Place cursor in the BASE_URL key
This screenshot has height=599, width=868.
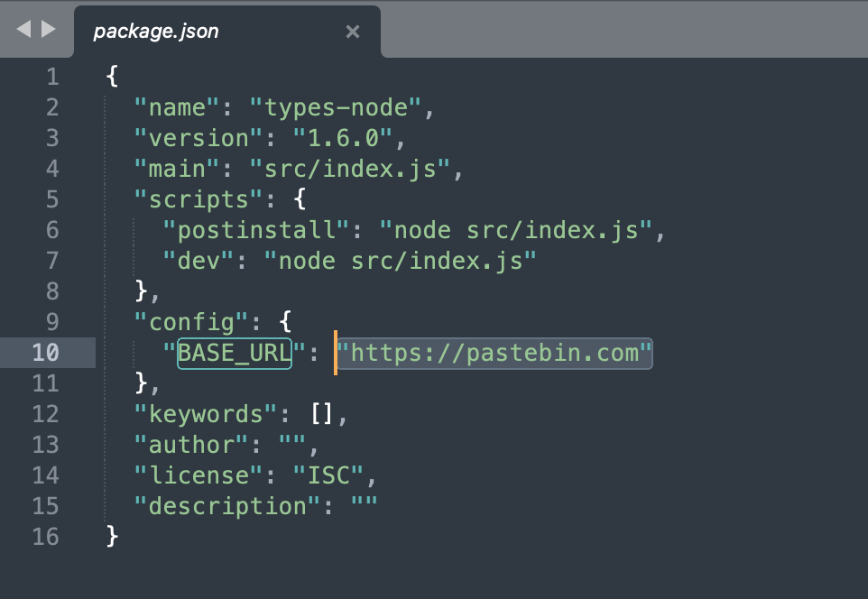[x=235, y=352]
